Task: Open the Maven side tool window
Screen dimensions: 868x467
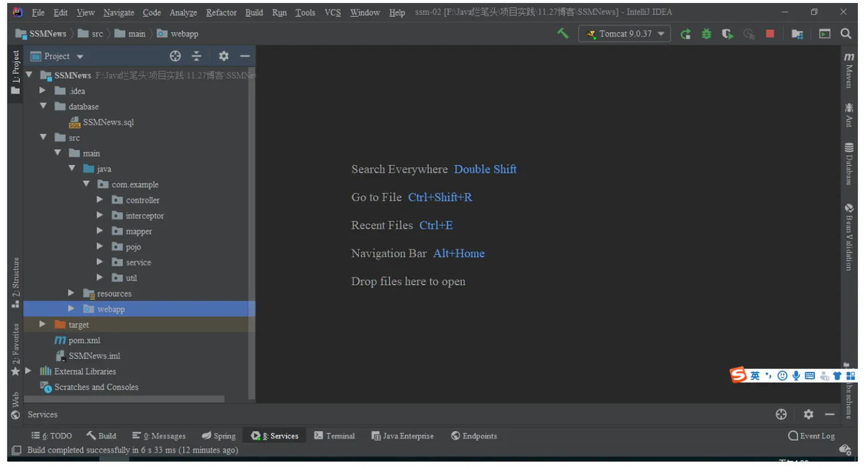Action: 849,70
